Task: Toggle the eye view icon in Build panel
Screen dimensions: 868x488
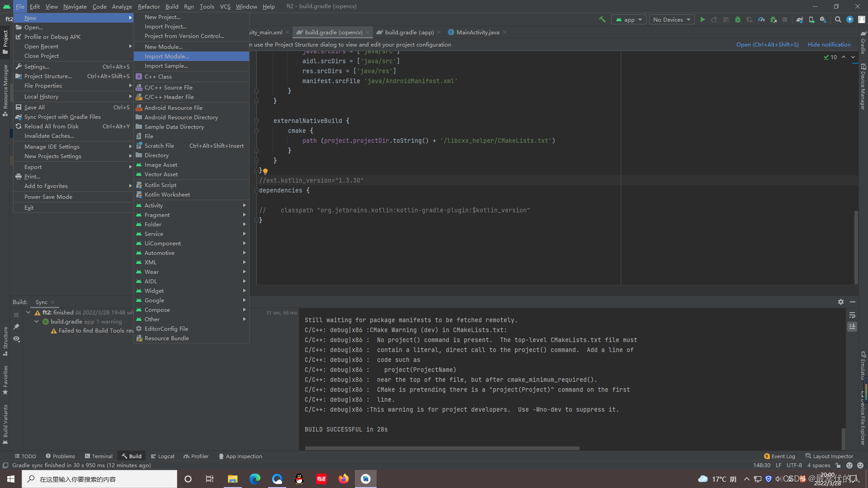Action: click(x=17, y=339)
